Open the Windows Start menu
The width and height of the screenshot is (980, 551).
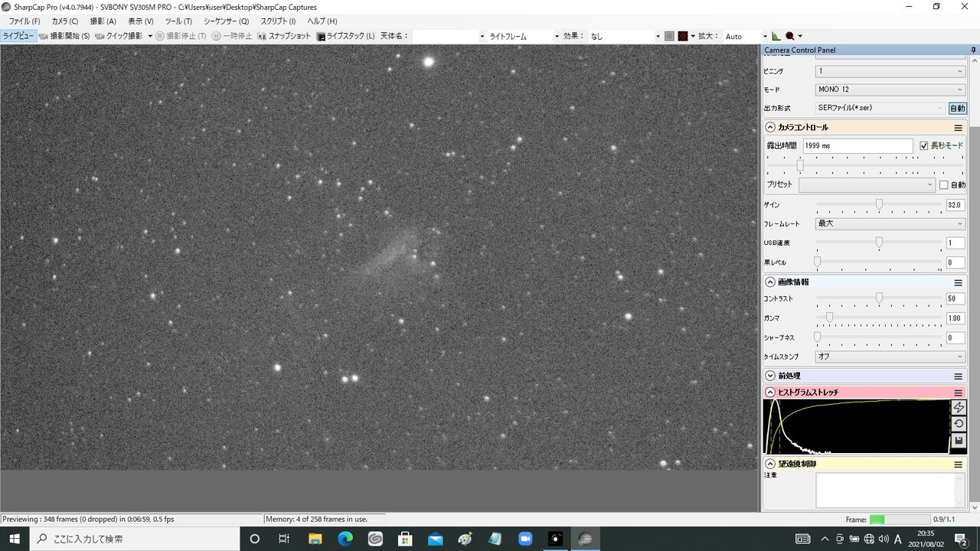pyautogui.click(x=15, y=539)
